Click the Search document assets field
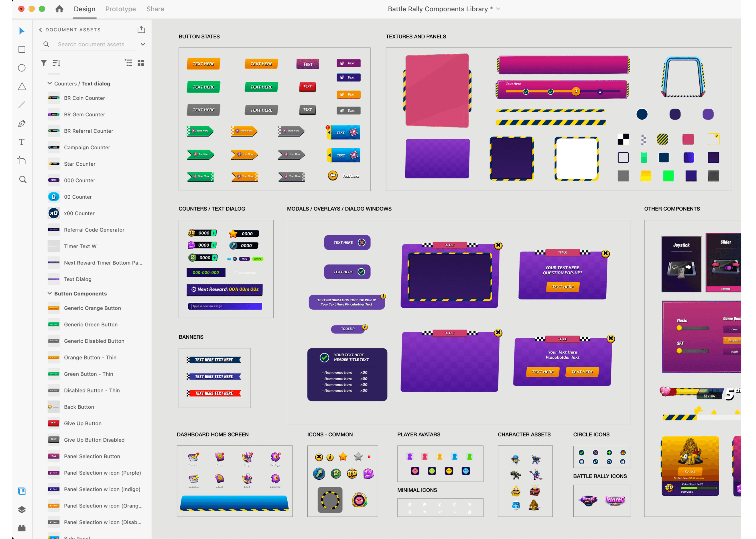Viewport: 756px width, 539px height. 91,44
